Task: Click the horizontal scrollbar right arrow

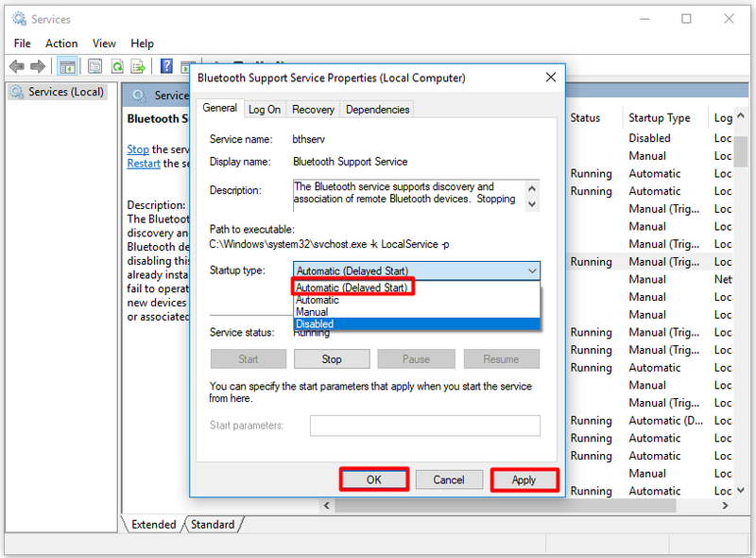Action: point(725,505)
